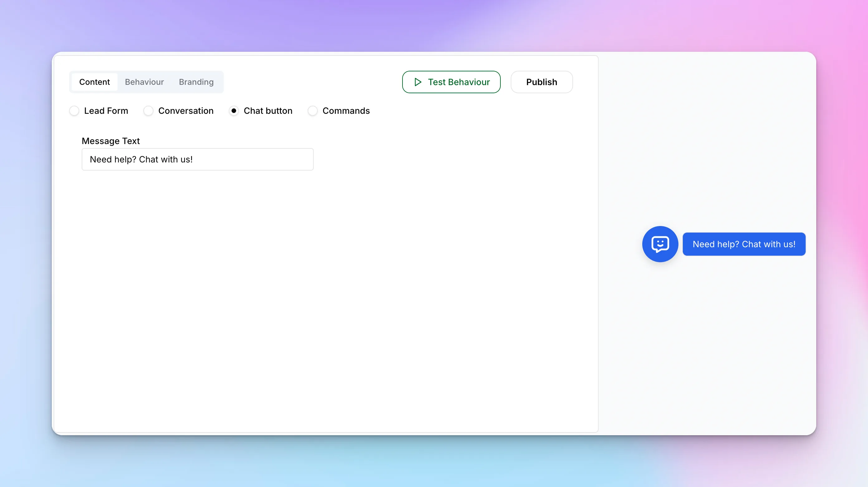Click the blue smiley chat widget icon

[x=660, y=244]
